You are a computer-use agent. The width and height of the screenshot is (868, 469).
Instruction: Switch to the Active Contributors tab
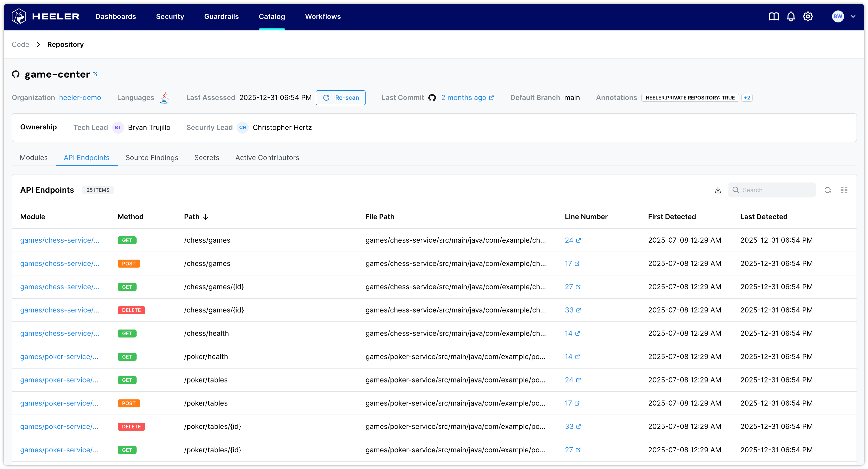tap(267, 158)
